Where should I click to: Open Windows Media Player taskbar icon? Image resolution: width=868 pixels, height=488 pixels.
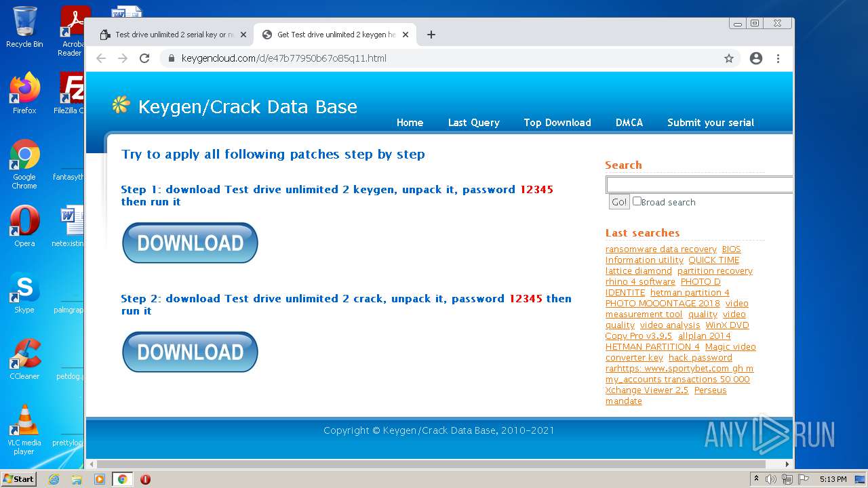click(x=100, y=479)
